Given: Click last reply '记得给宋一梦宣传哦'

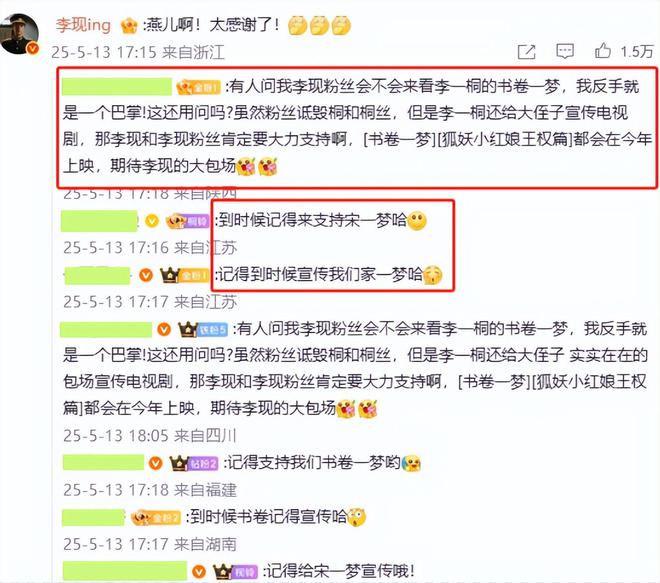Looking at the screenshot, I should click(339, 571).
